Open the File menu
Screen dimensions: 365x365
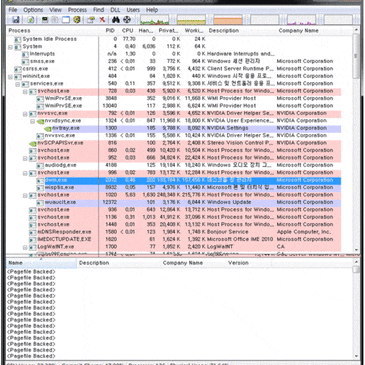(13, 10)
